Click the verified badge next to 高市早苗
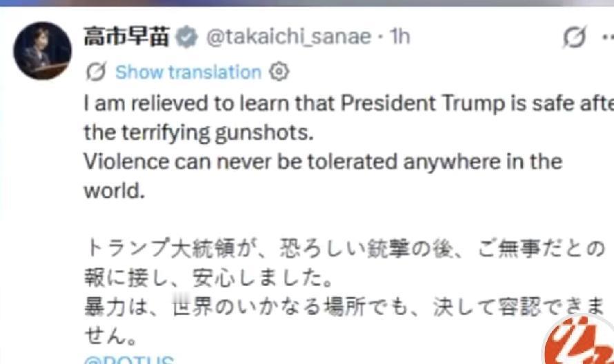This screenshot has width=614, height=364. tap(186, 37)
